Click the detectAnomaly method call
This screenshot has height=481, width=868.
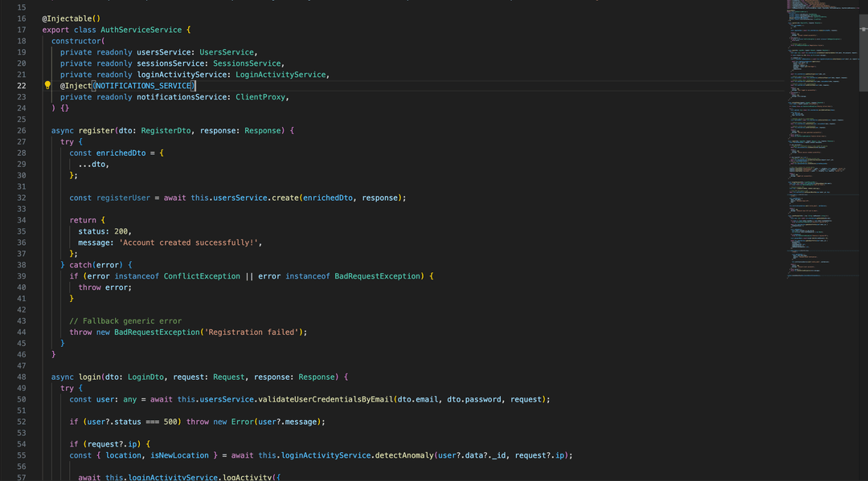(x=404, y=455)
